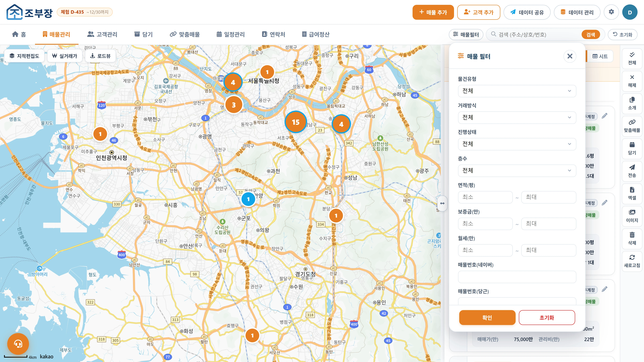Open customer support headset chat button
Screen dimensions: 644x362
[18, 344]
